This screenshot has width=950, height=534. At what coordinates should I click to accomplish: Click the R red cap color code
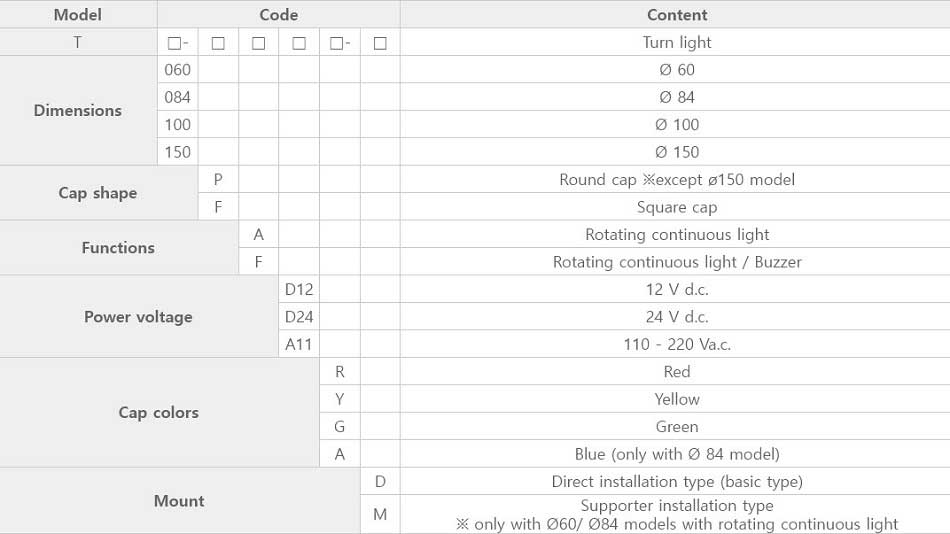point(339,372)
